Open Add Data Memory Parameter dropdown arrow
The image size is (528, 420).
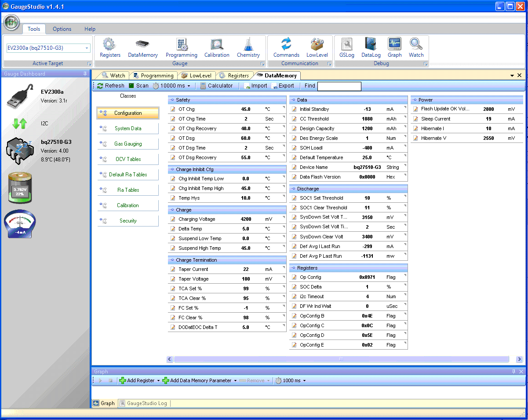pyautogui.click(x=235, y=381)
